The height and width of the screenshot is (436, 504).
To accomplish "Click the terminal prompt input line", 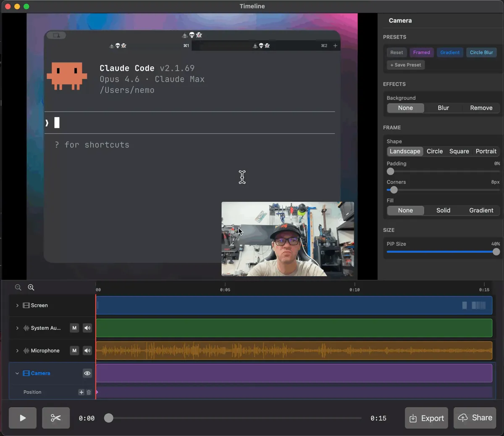I will point(189,123).
